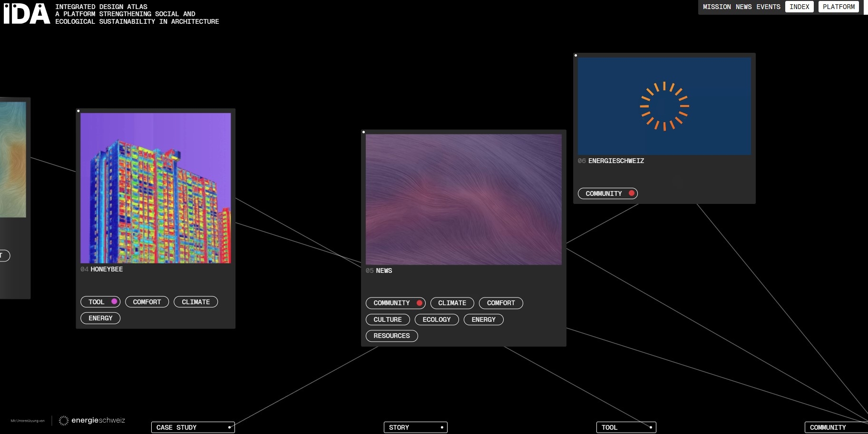The width and height of the screenshot is (868, 434).
Task: Click the Culture tag on News card
Action: point(388,319)
